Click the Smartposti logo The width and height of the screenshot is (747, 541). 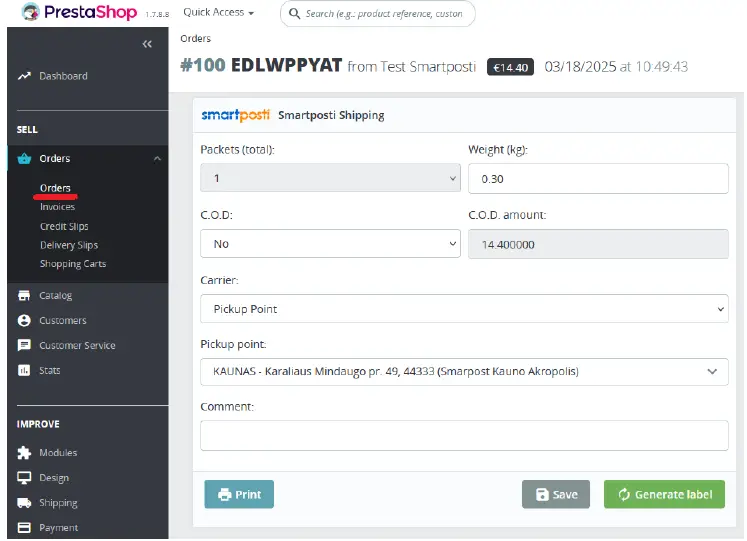click(x=235, y=115)
